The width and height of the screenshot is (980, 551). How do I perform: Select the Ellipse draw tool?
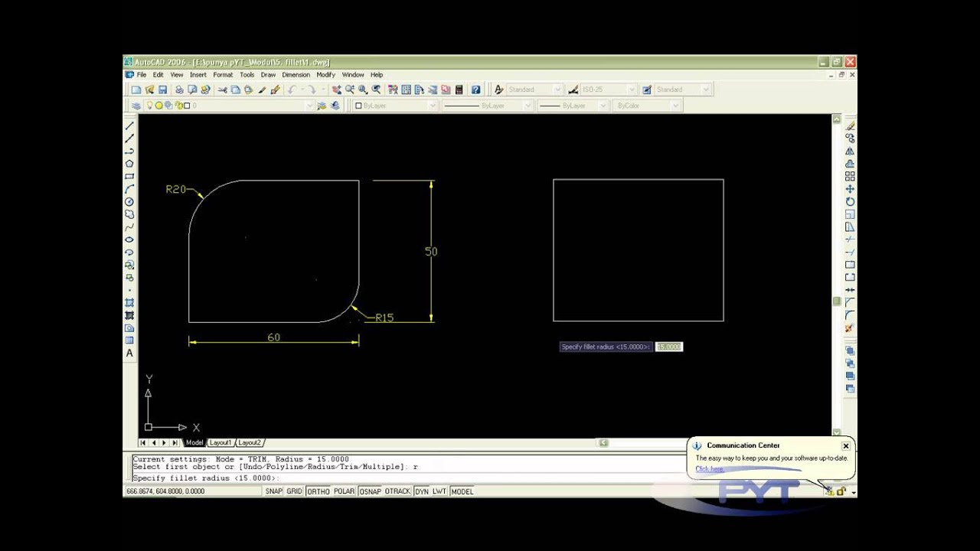point(129,240)
